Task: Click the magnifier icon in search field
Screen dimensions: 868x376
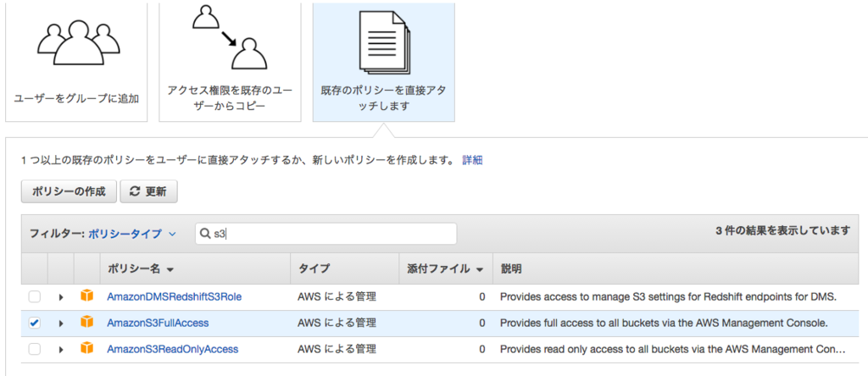Action: pos(206,234)
